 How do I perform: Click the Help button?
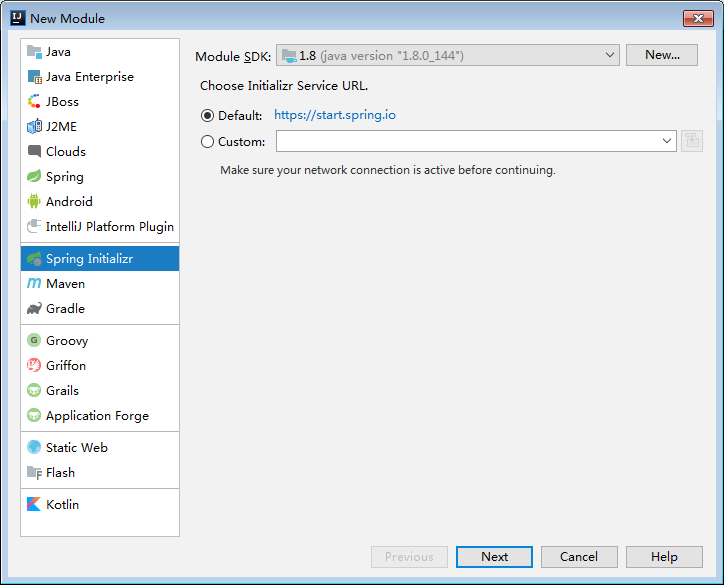pyautogui.click(x=664, y=557)
